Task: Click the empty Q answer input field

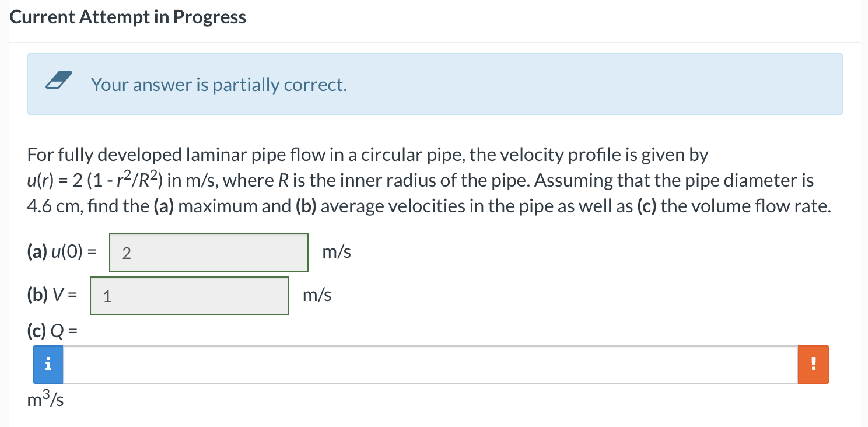Action: point(432,364)
